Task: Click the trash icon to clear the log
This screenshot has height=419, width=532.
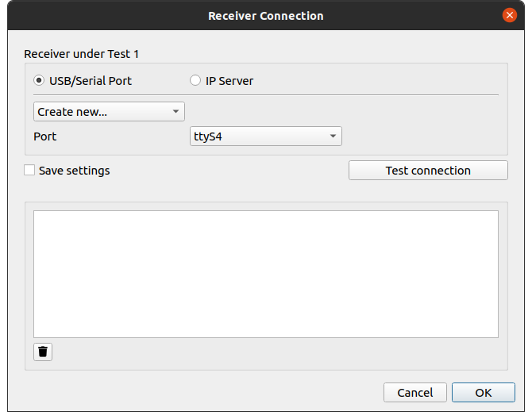Action: [x=43, y=352]
